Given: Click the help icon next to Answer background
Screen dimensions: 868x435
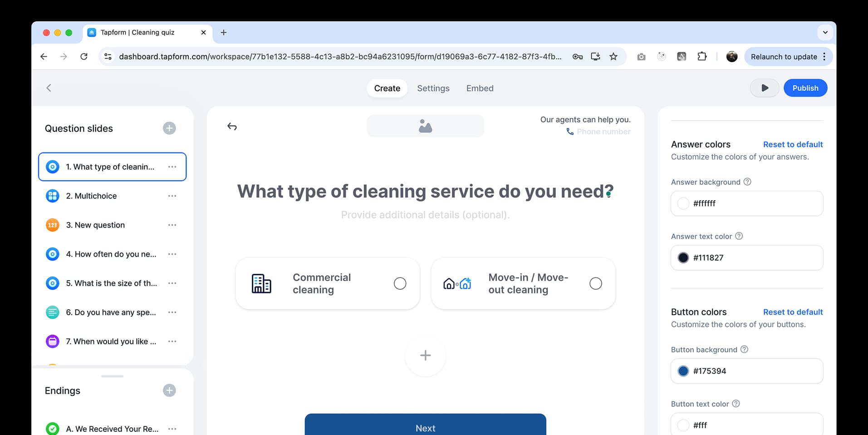Looking at the screenshot, I should (747, 182).
